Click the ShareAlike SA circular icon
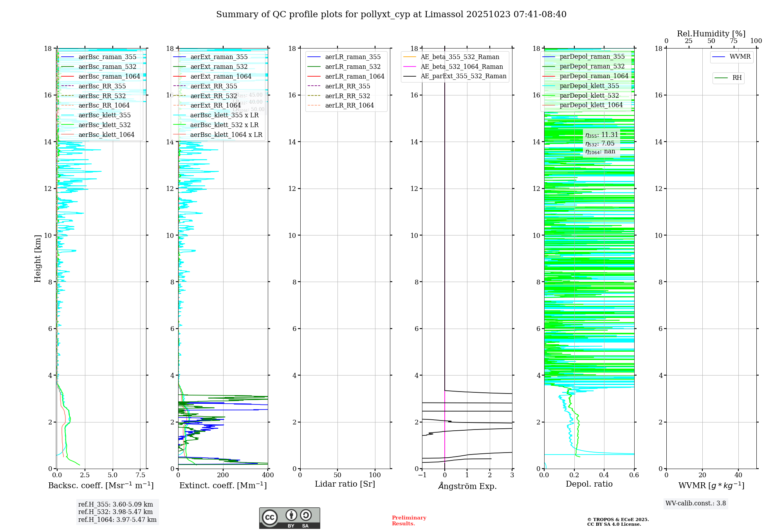This screenshot has height=532, width=783. click(x=306, y=515)
